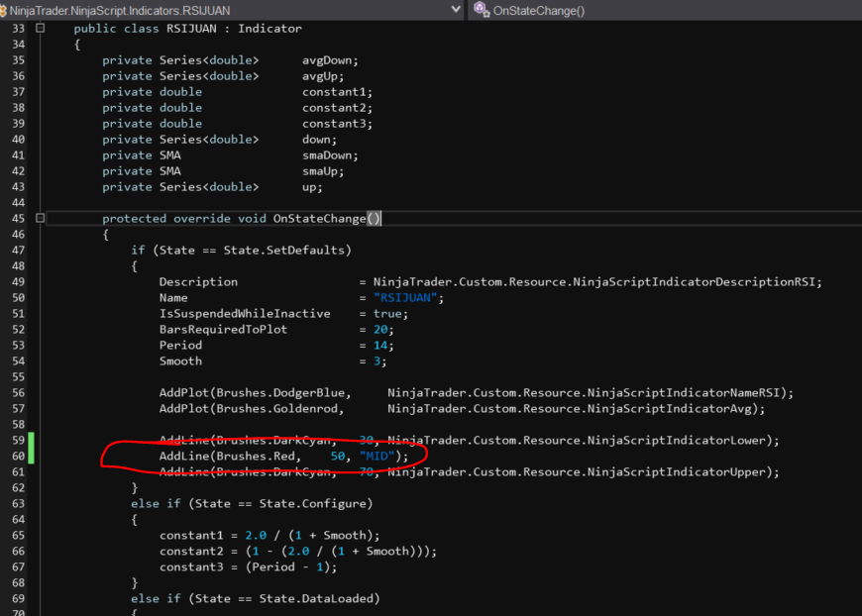The height and width of the screenshot is (616, 862).
Task: Click NinjaScriptIndicatorAvg on line 57
Action: 669,409
